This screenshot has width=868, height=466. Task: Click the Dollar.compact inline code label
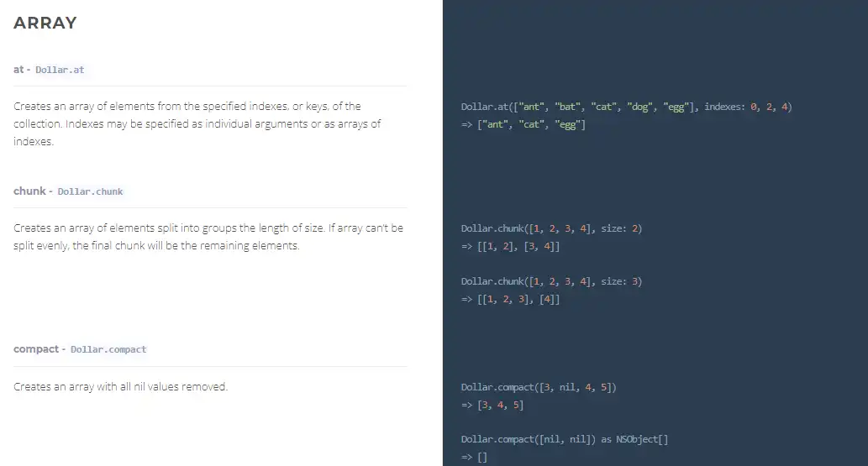[x=108, y=349]
